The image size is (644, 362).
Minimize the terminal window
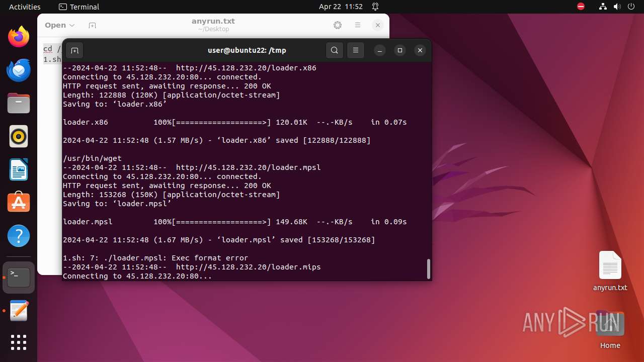coord(380,50)
